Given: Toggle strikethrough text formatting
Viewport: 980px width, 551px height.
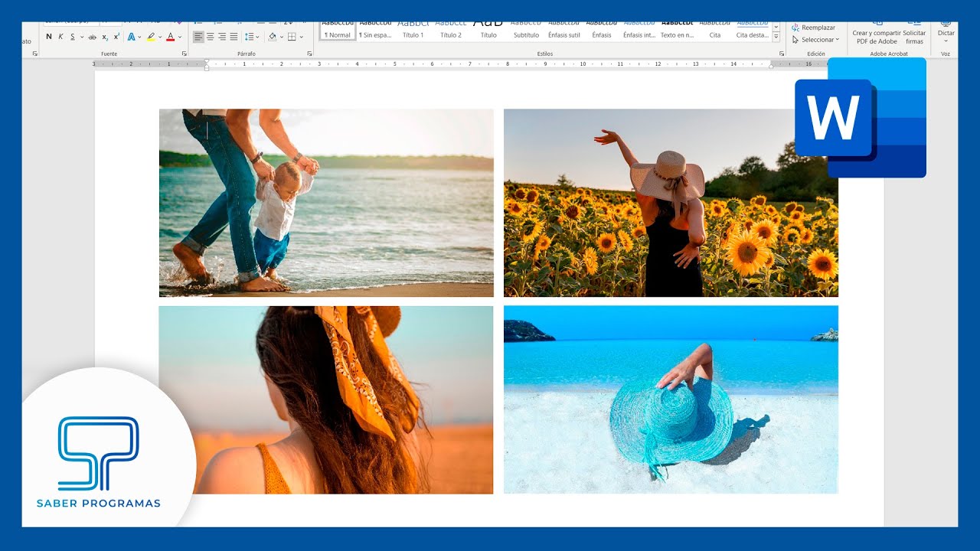Looking at the screenshot, I should pos(93,37).
